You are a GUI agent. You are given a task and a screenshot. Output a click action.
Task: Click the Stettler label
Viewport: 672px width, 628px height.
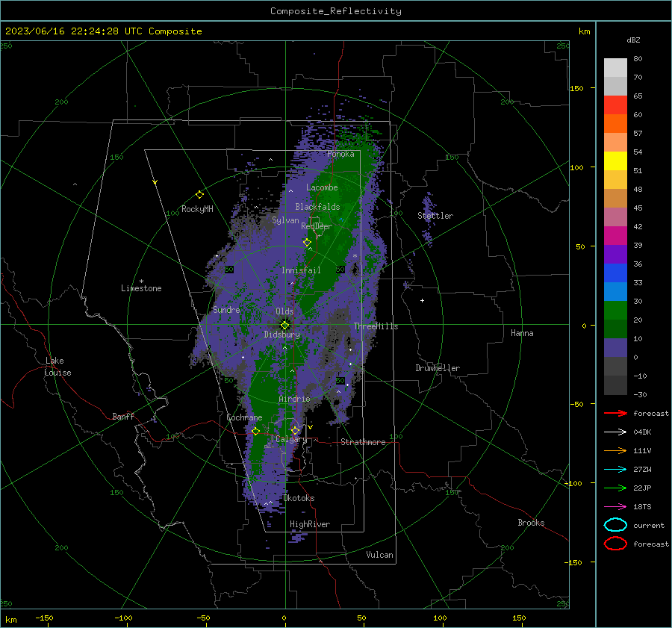click(435, 216)
